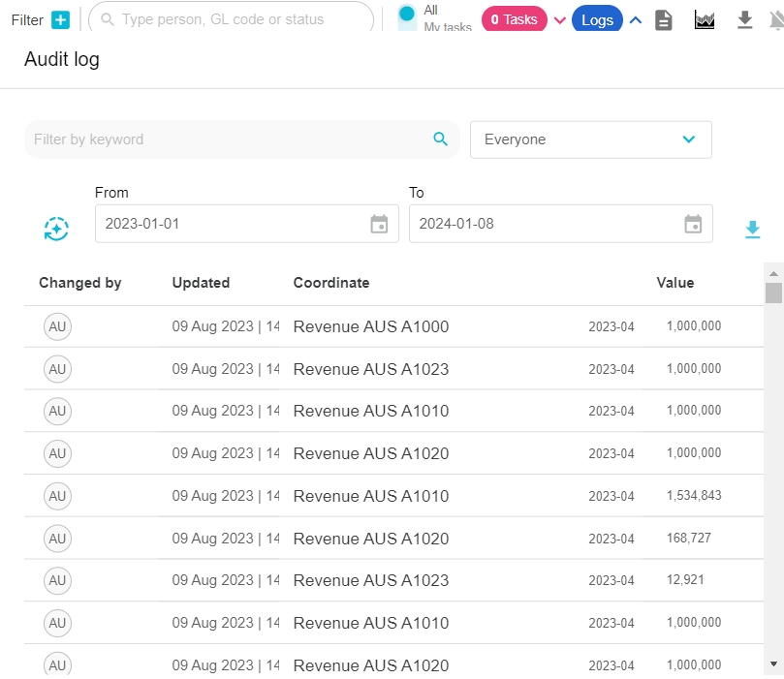784x679 pixels.
Task: Click the plus icon next to Filter
Action: 60,19
